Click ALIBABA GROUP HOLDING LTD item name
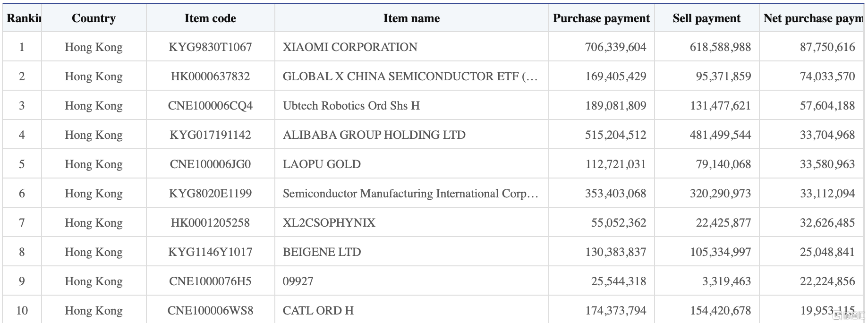The width and height of the screenshot is (868, 323). point(374,135)
